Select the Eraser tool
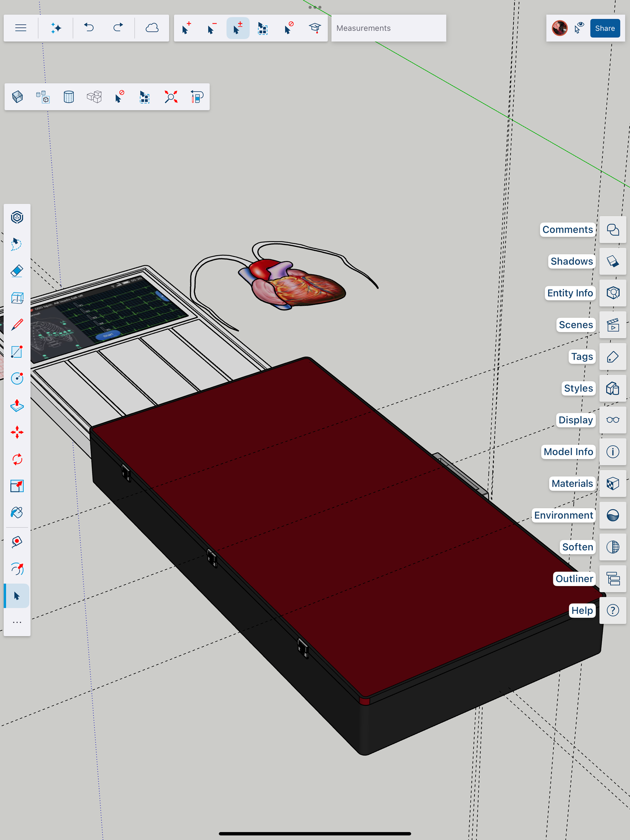 click(x=17, y=271)
